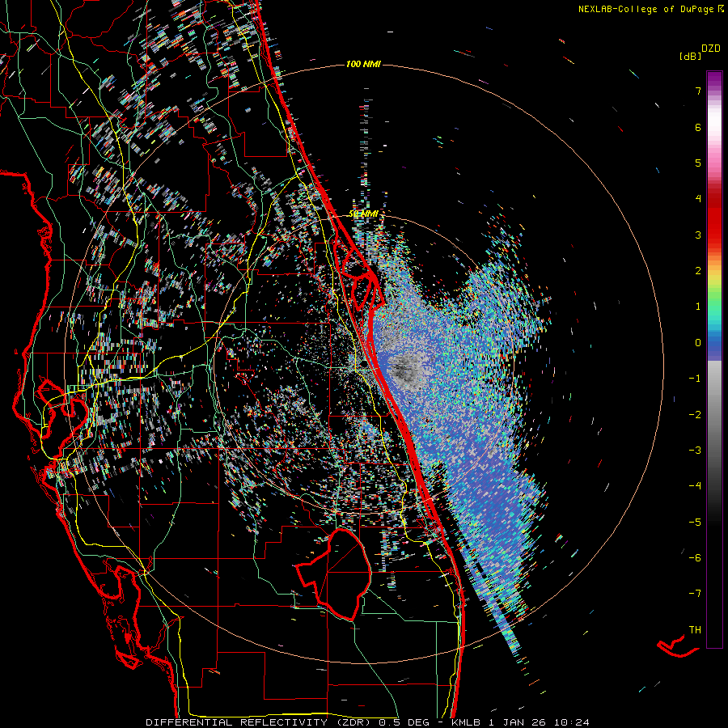Click the 0 value on the color scale
Image resolution: width=728 pixels, height=728 pixels.
coord(698,343)
